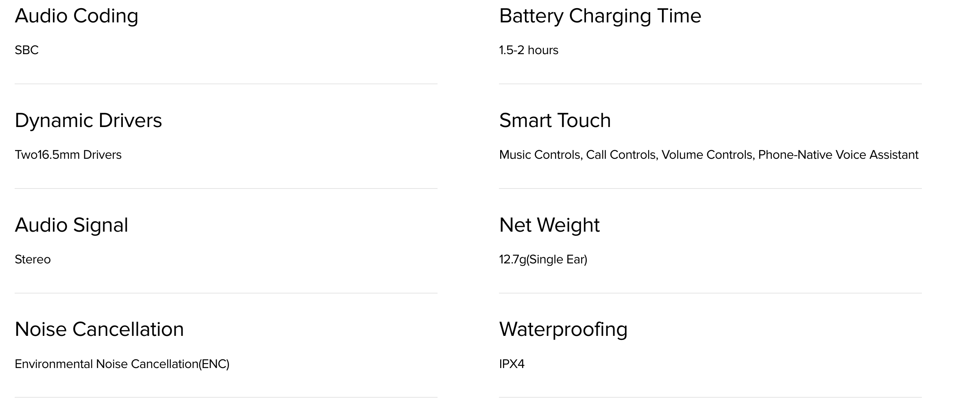Select Environmental Noise Cancellation(ENC) text

122,364
